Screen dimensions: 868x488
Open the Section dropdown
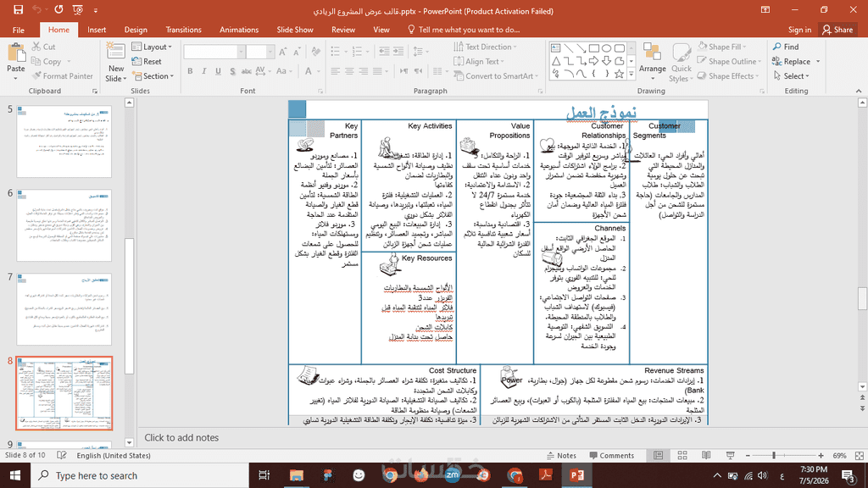point(153,75)
